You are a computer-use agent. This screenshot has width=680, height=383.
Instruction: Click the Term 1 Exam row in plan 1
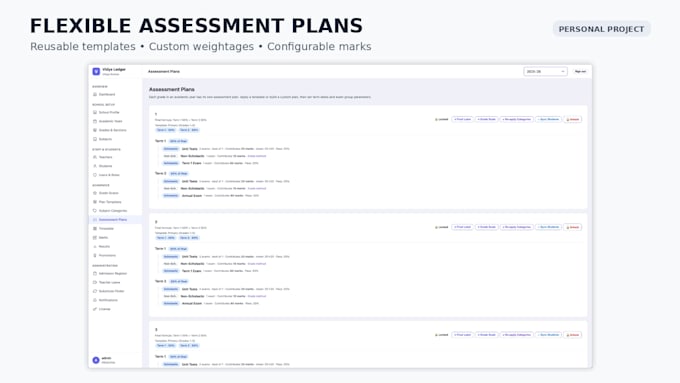(x=211, y=164)
